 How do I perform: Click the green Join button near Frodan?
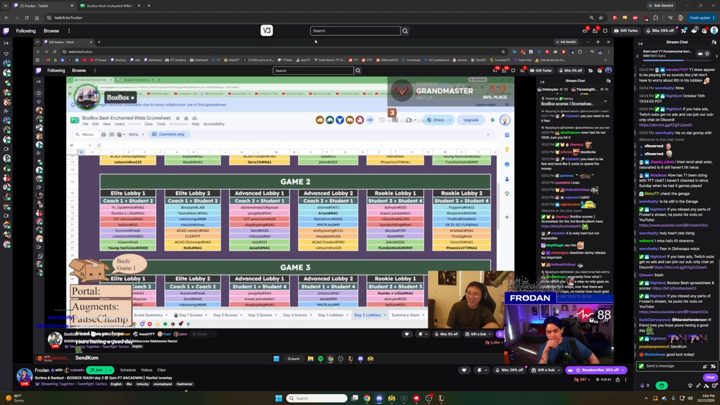[x=100, y=370]
